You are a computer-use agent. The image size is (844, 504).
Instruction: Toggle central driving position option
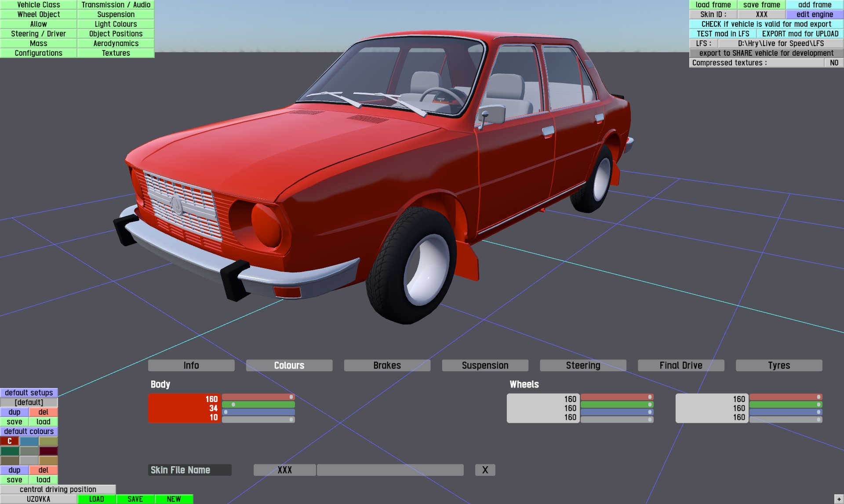pyautogui.click(x=58, y=489)
